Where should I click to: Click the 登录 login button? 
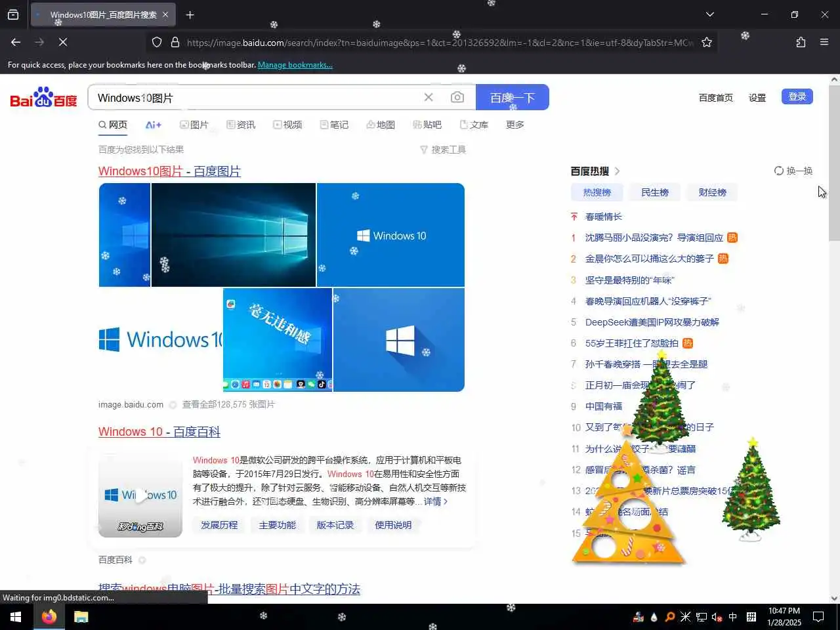point(797,96)
